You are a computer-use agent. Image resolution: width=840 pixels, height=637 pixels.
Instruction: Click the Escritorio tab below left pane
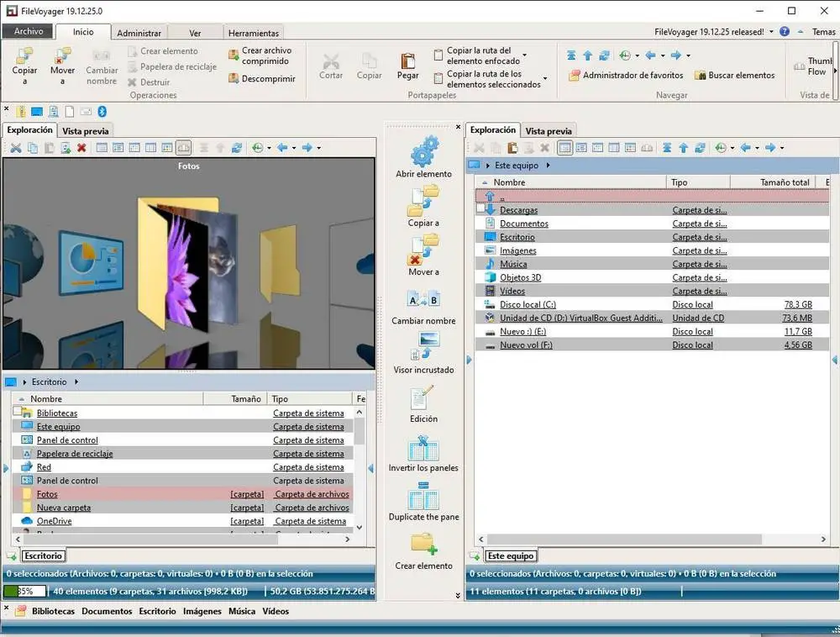[x=44, y=555]
